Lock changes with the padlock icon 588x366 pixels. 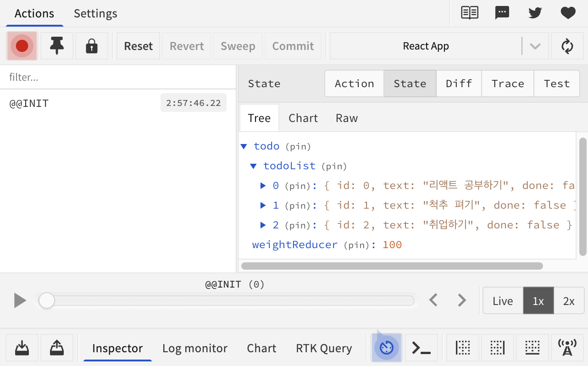coord(92,46)
